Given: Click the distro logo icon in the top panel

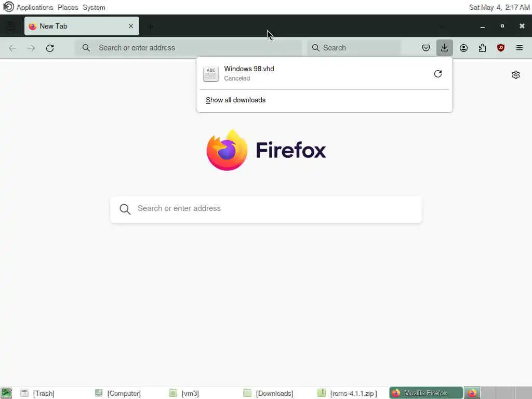Looking at the screenshot, I should (8, 7).
